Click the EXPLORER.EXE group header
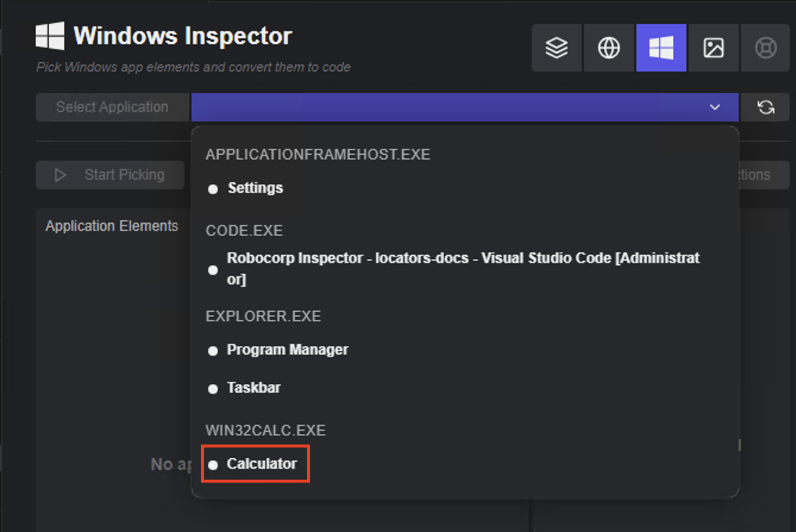 263,316
